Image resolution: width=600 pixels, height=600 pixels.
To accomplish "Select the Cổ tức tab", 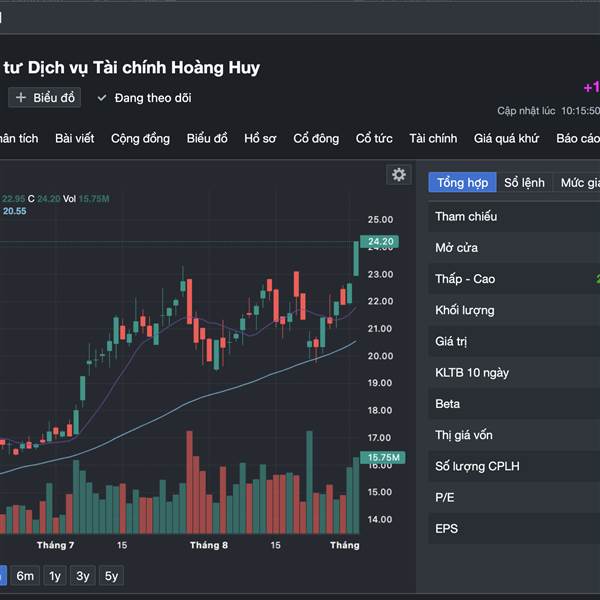I will click(374, 138).
